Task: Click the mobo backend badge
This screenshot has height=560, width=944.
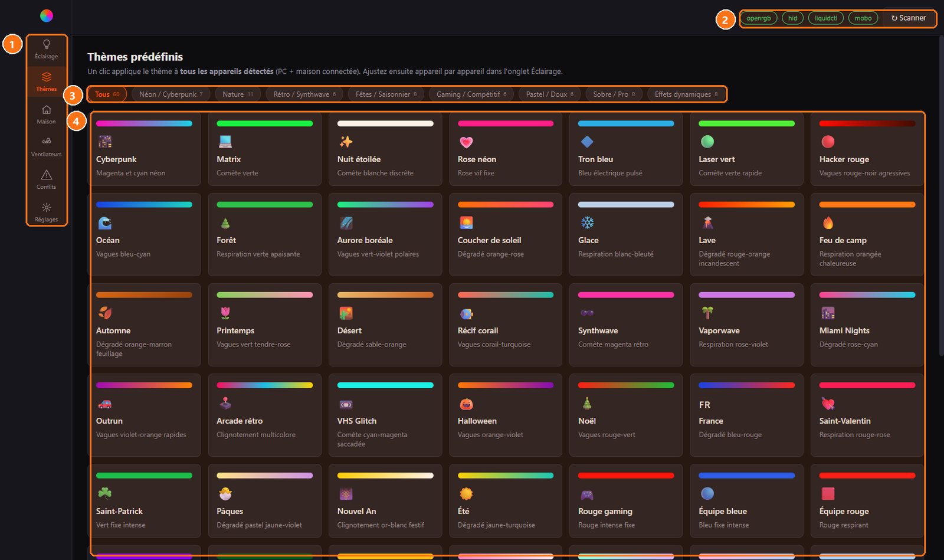Action: click(x=863, y=18)
